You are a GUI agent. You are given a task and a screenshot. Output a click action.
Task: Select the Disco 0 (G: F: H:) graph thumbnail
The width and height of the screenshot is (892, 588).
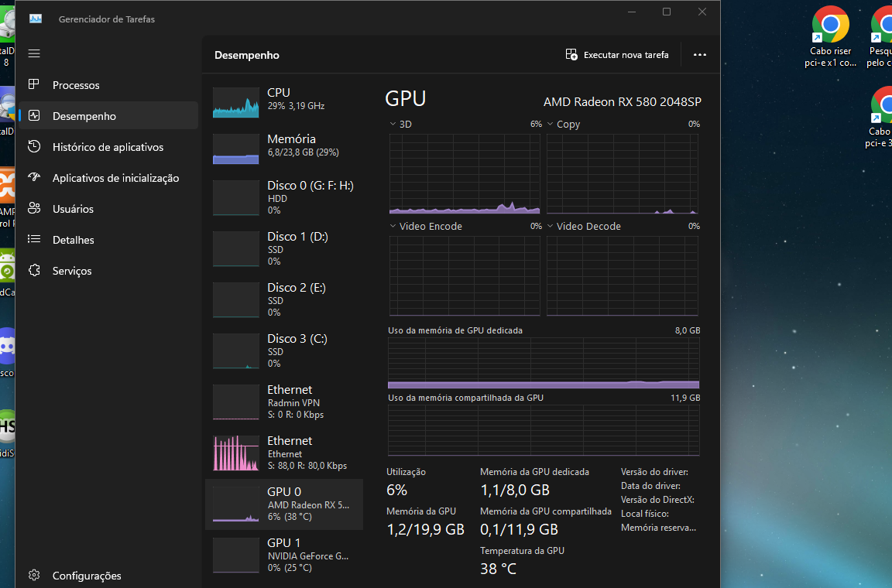tap(235, 198)
